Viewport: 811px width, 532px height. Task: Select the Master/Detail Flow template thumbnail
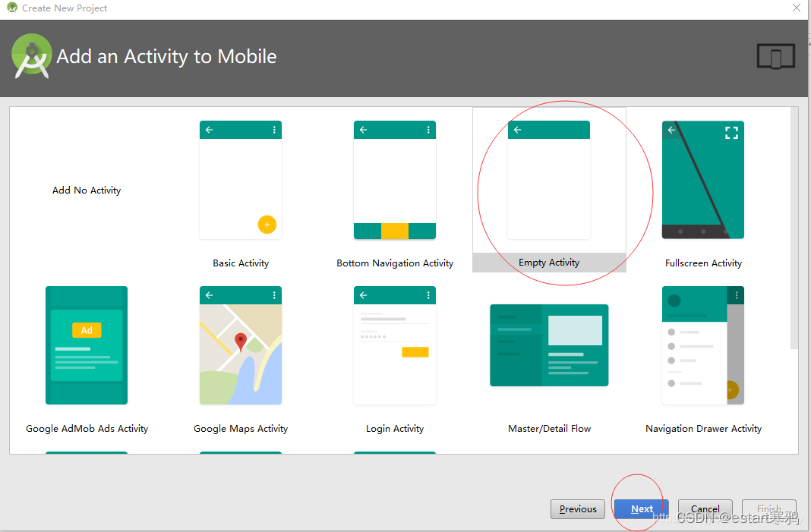coord(549,345)
